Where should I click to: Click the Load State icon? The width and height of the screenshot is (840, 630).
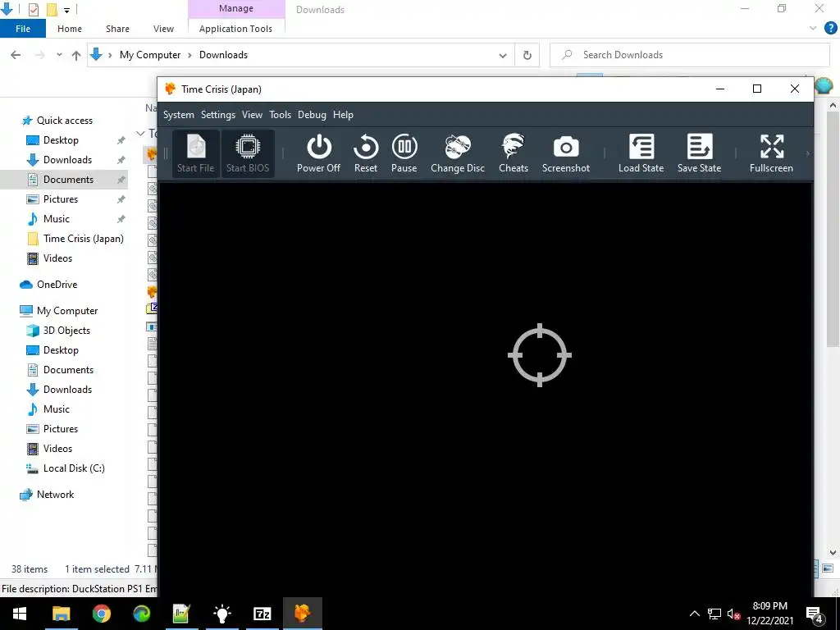pos(641,153)
